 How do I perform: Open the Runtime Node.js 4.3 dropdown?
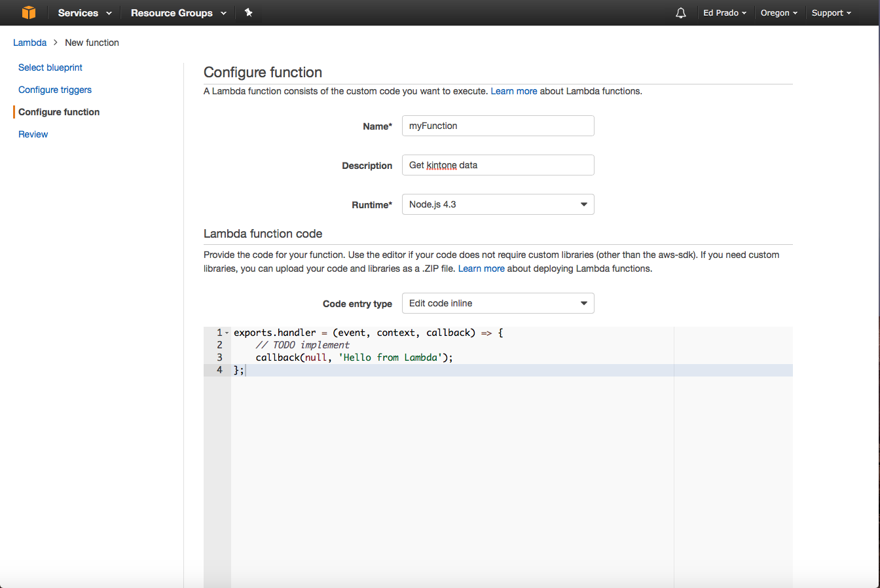coord(498,204)
